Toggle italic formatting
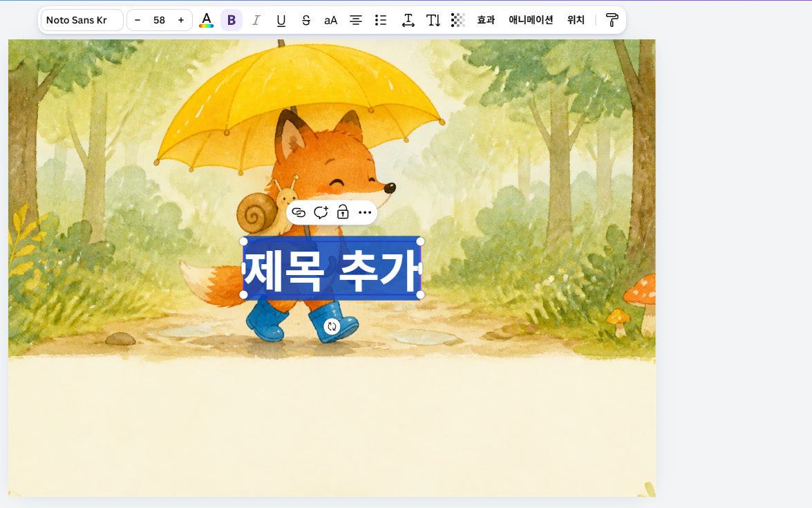The height and width of the screenshot is (508, 812). coord(256,20)
